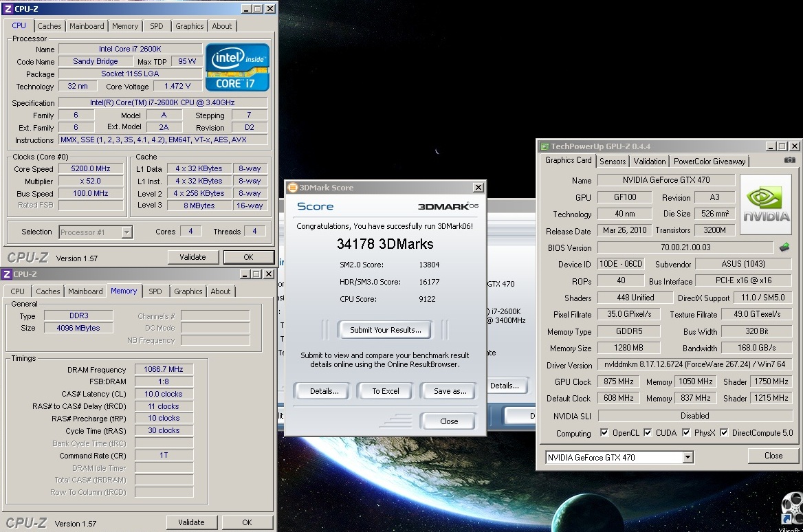The height and width of the screenshot is (532, 803).
Task: Click the orange 3DMark Score title icon
Action: point(292,188)
